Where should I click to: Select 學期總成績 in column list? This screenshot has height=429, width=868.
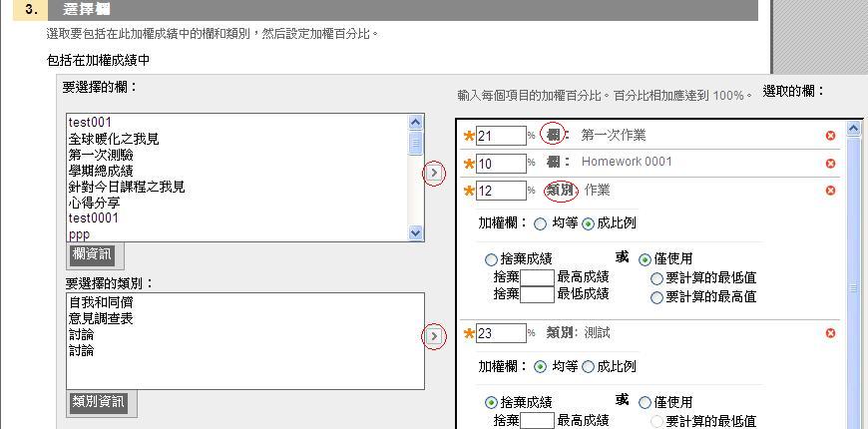(101, 171)
